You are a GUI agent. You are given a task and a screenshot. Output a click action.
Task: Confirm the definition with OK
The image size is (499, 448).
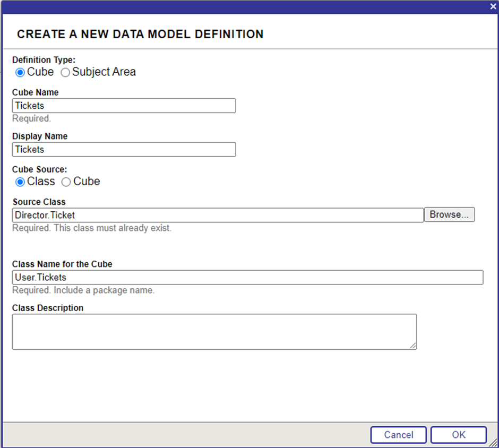458,435
